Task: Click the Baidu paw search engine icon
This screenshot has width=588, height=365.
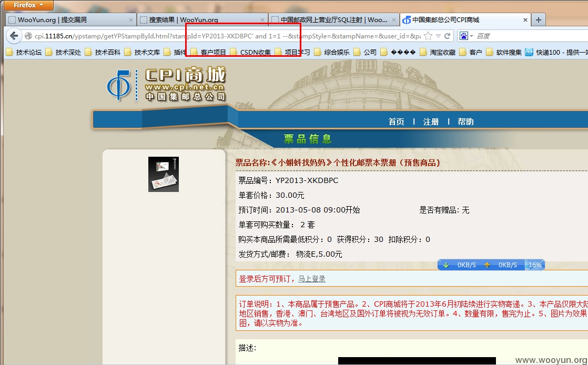Action: 464,36
